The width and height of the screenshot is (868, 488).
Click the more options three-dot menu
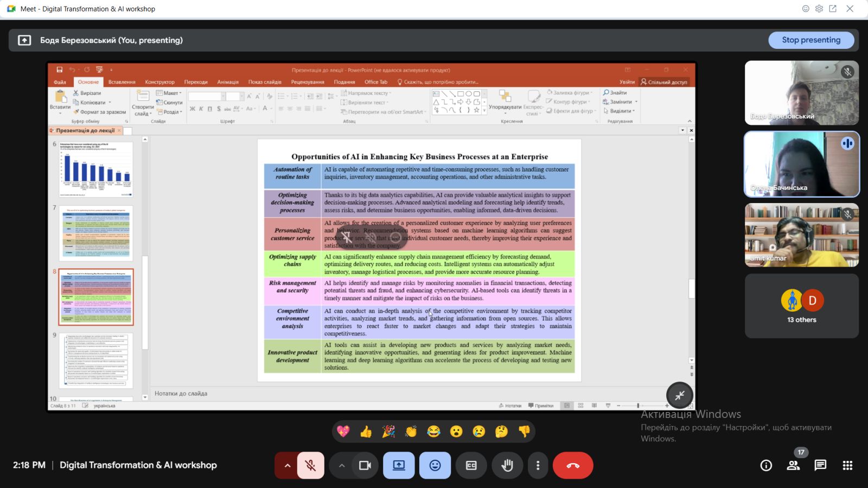pyautogui.click(x=538, y=465)
